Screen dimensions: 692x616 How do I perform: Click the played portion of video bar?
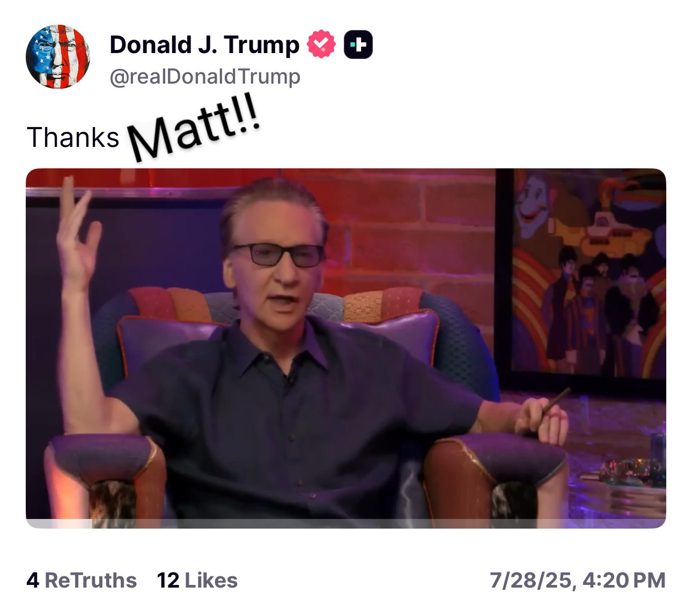click(x=59, y=523)
